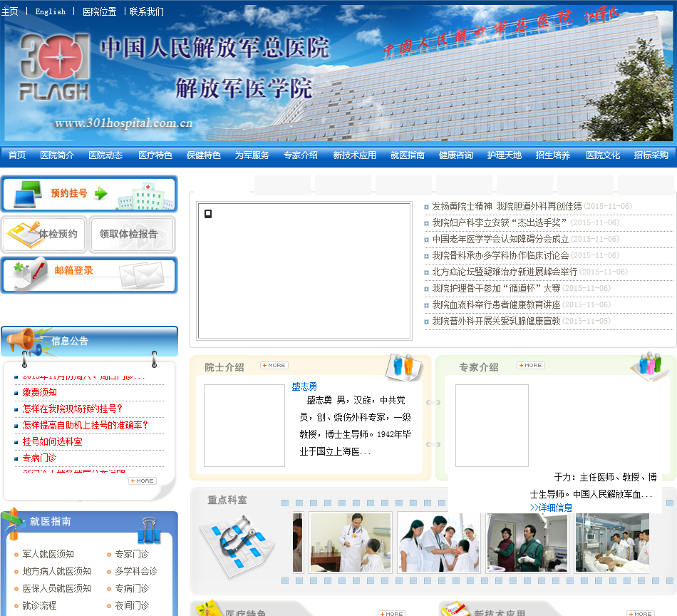Click the group icon in 专家介绍 header
Screen dimensions: 677x616
[650, 366]
